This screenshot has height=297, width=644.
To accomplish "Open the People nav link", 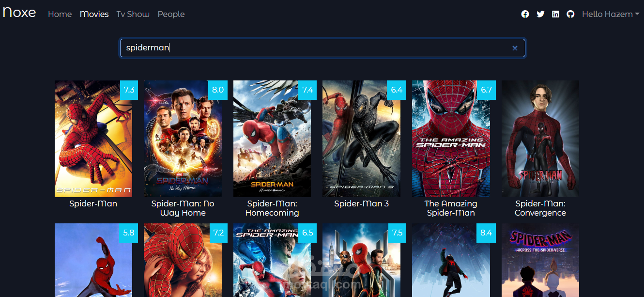I will [x=171, y=14].
